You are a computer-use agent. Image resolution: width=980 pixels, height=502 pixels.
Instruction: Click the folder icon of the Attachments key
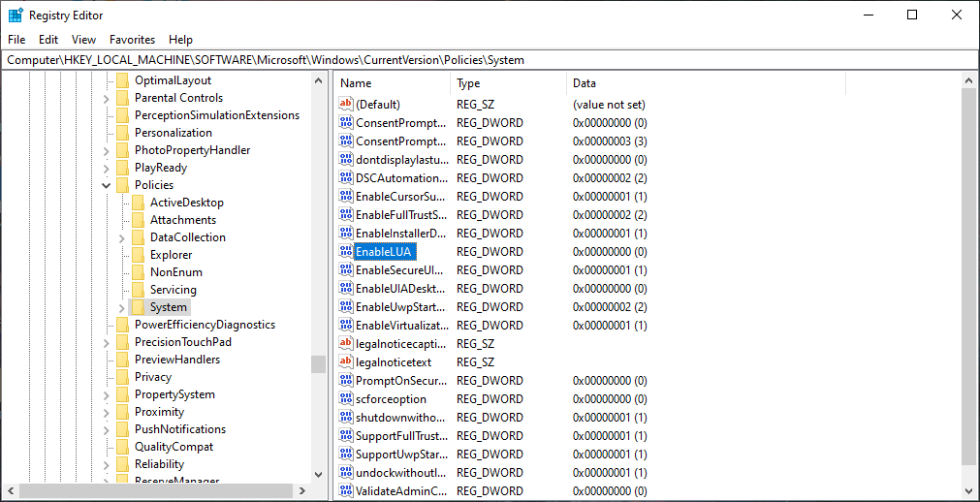[138, 219]
